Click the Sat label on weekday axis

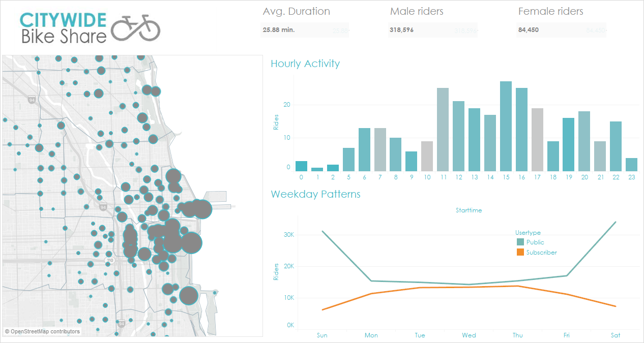[615, 335]
